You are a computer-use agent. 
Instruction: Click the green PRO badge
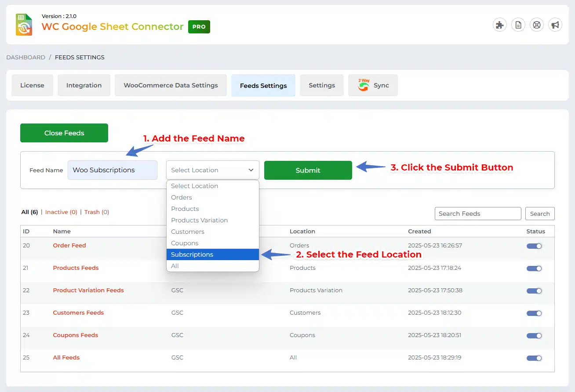tap(199, 27)
